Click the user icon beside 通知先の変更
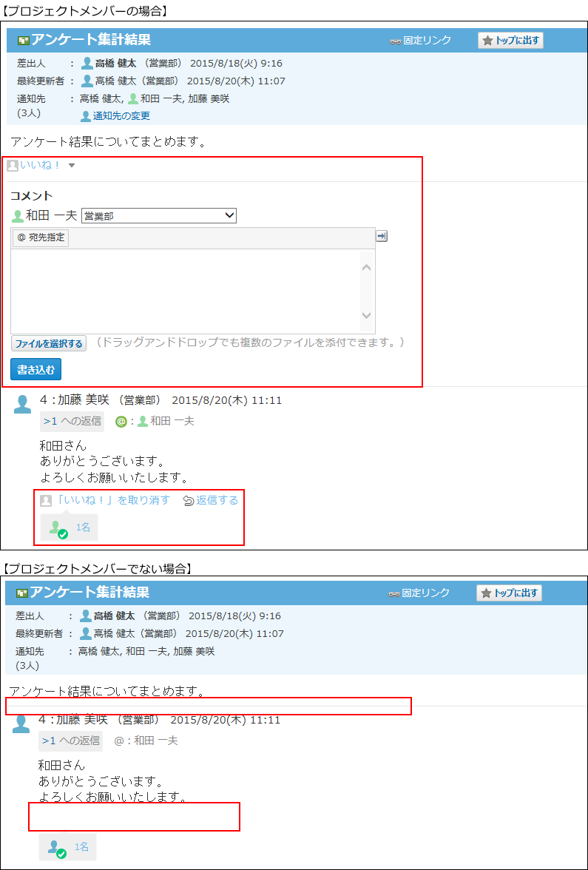This screenshot has height=870, width=588. 86,116
